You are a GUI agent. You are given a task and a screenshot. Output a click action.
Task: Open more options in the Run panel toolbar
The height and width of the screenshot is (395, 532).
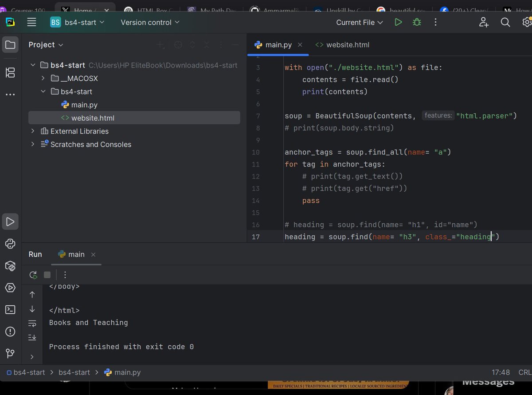65,275
